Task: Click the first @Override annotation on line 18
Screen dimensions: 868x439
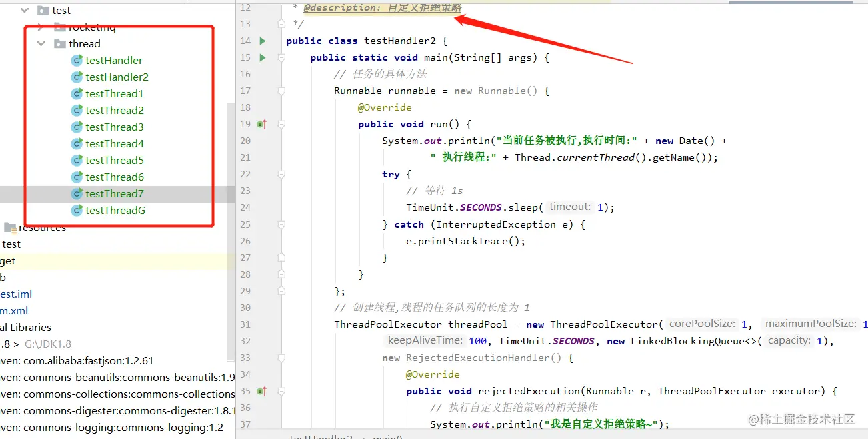Action: point(385,107)
